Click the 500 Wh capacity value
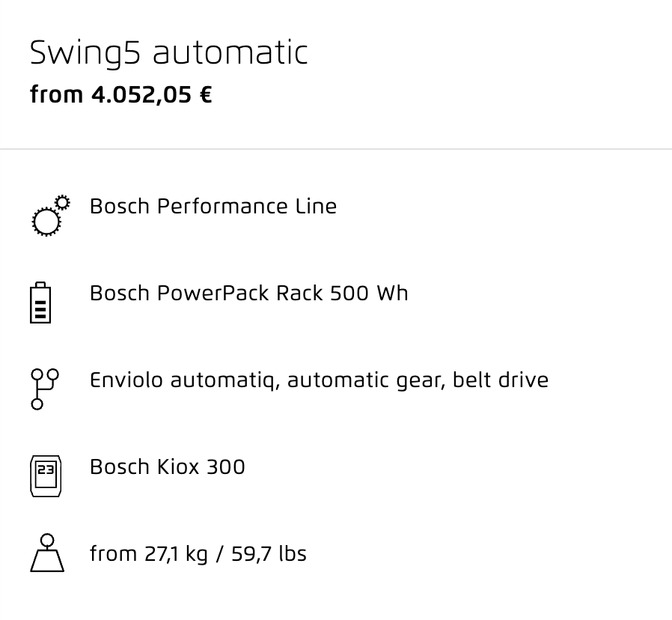This screenshot has width=672, height=620. coord(369,294)
